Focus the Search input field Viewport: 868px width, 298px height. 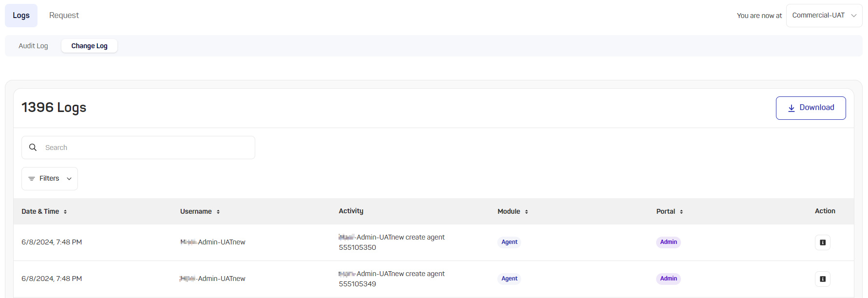146,148
